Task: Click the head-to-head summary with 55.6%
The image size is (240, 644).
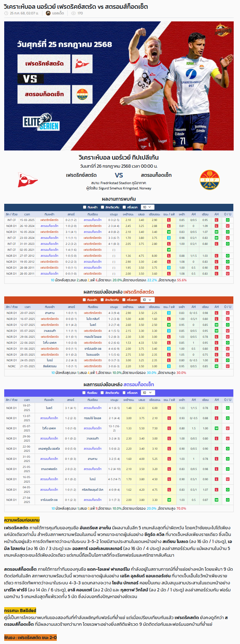Action: [x=119, y=280]
